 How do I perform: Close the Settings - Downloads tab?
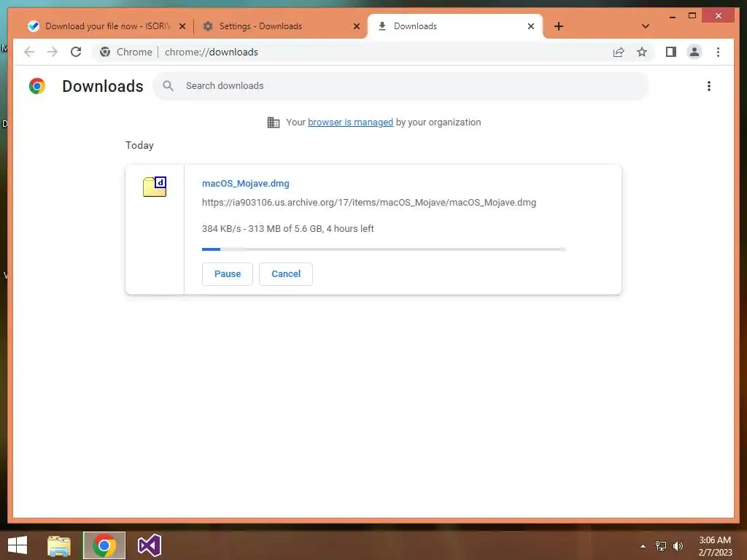tap(356, 26)
